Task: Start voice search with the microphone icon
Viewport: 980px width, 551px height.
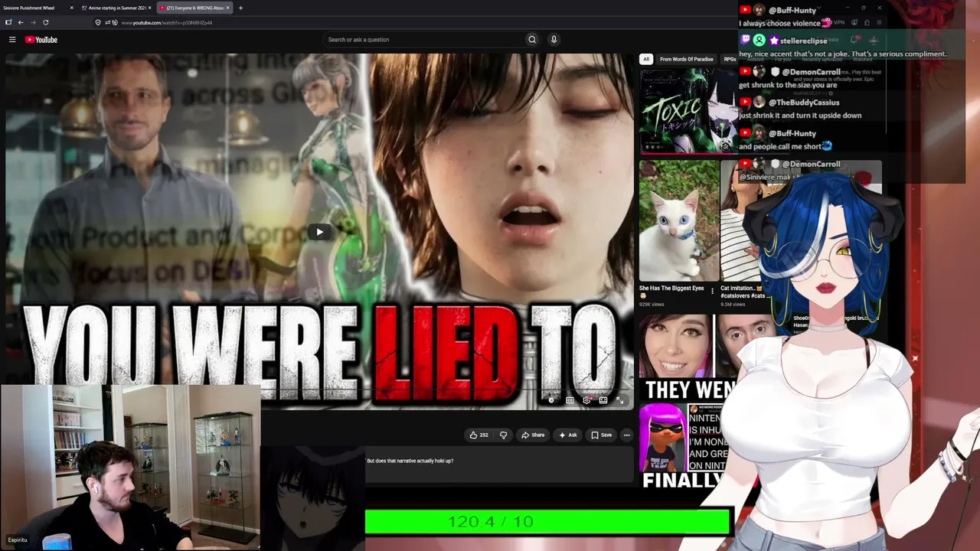Action: click(554, 40)
